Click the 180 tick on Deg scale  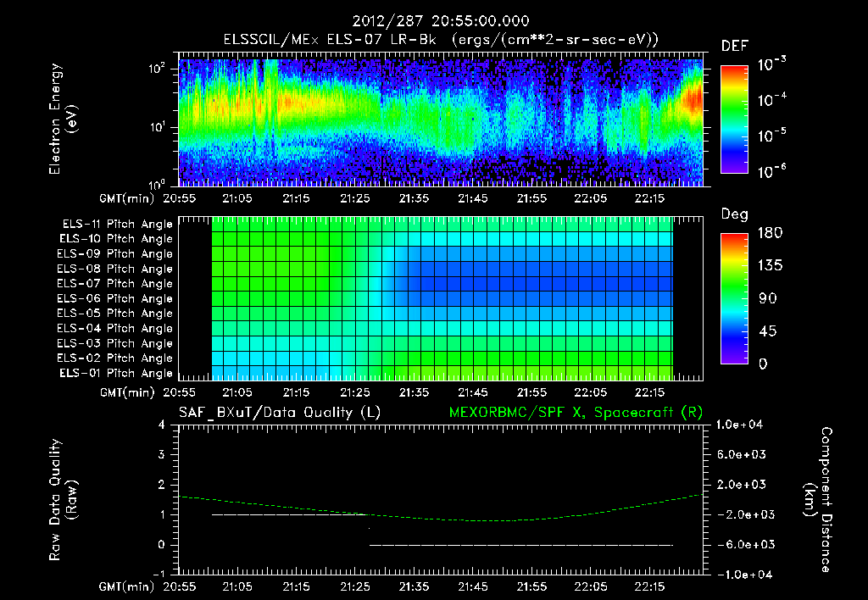770,233
